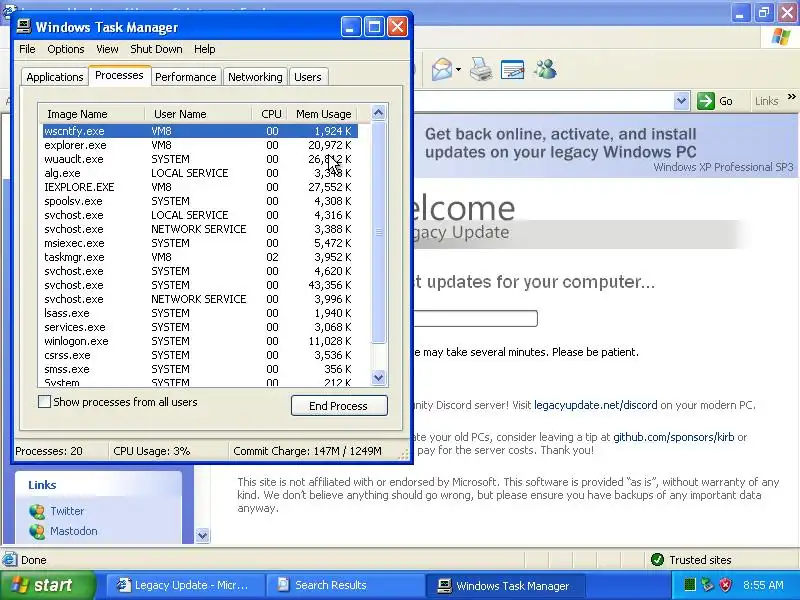The width and height of the screenshot is (800, 600).
Task: Open the Mastodon link in Links panel
Action: tap(73, 531)
